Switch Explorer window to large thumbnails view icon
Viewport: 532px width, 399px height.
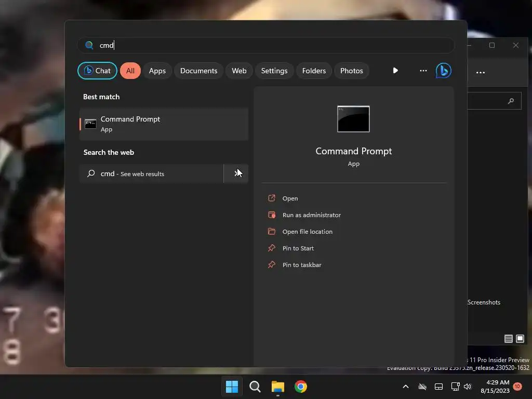pyautogui.click(x=520, y=339)
